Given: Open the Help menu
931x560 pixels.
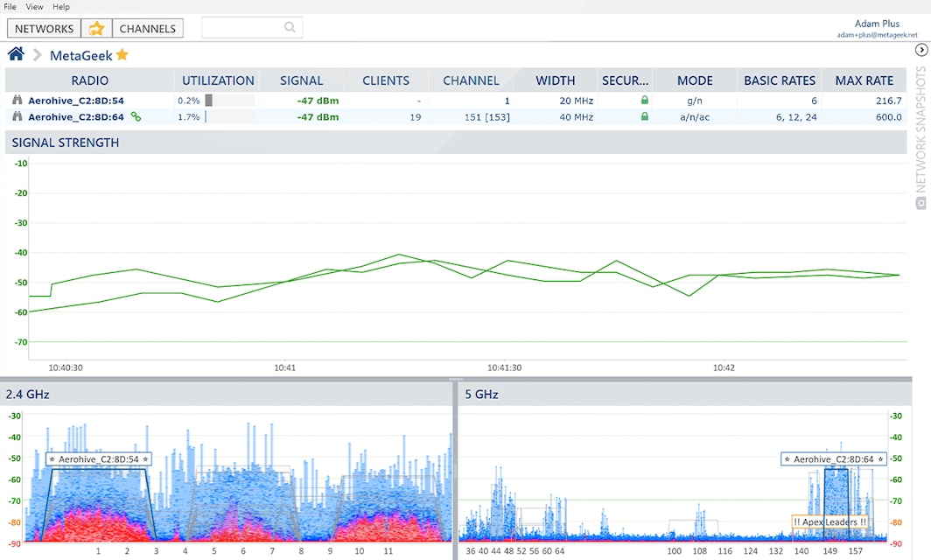Looking at the screenshot, I should pos(61,6).
